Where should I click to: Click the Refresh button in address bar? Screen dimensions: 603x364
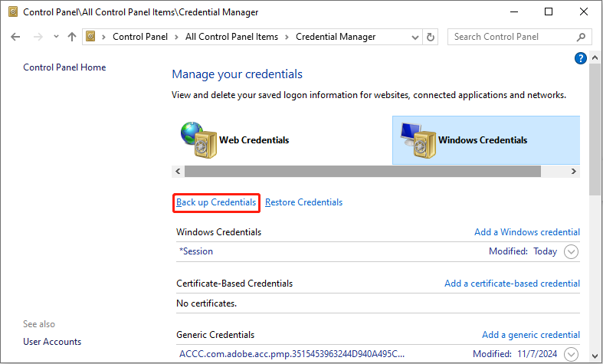(431, 37)
